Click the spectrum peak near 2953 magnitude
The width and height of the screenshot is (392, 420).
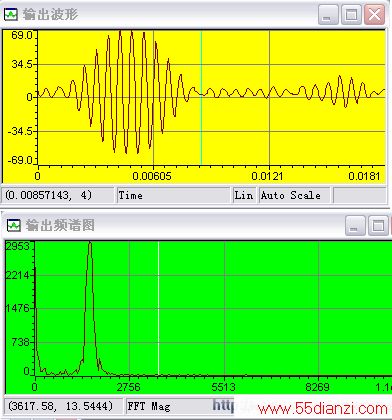pyautogui.click(x=90, y=244)
